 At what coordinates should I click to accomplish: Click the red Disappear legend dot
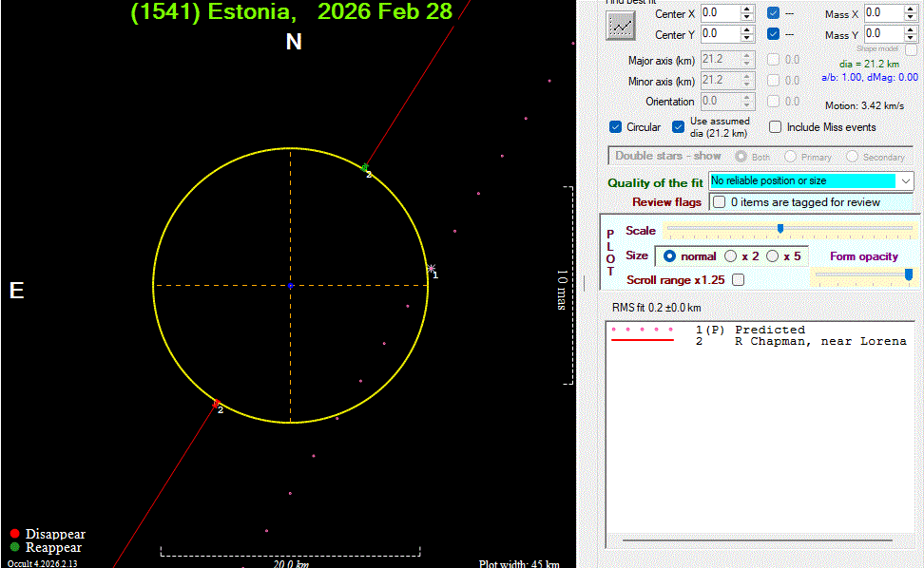pos(14,534)
